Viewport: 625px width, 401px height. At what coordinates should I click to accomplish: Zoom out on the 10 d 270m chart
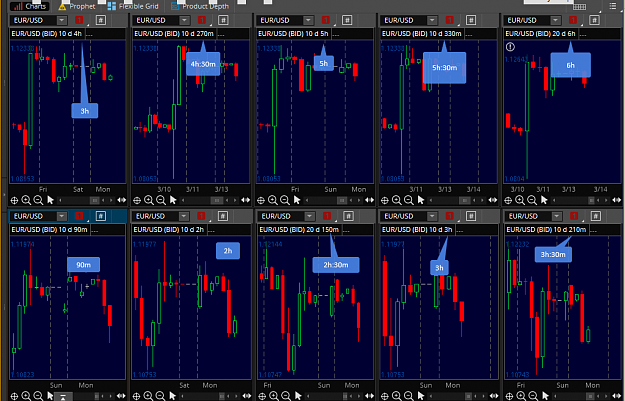click(x=161, y=200)
